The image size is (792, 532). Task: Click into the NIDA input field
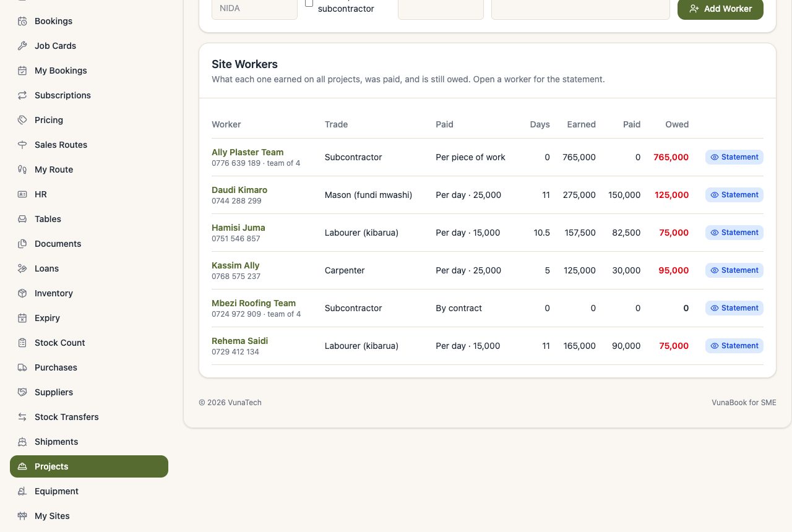(x=254, y=9)
